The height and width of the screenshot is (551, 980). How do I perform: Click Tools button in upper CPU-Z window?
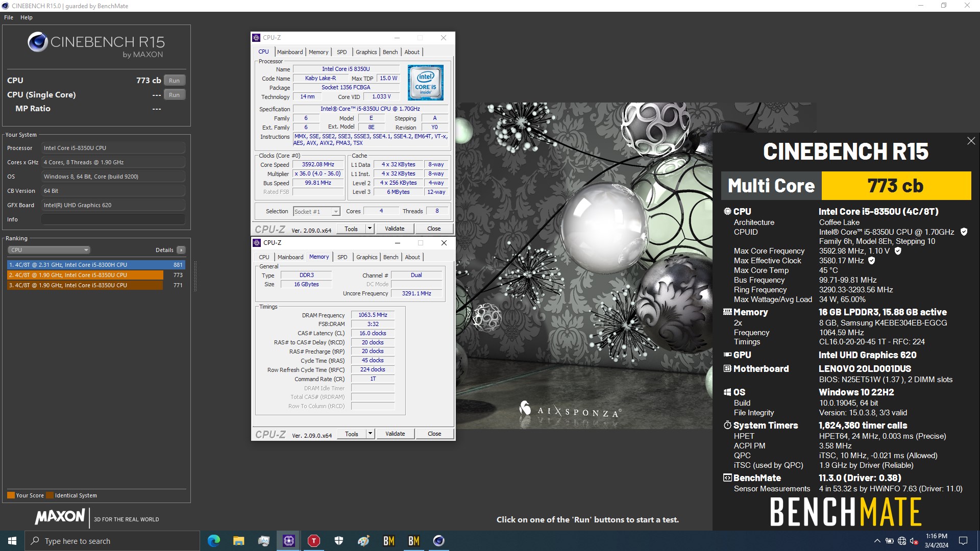point(351,229)
